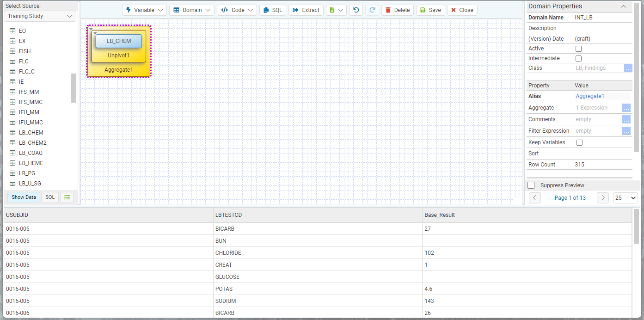Open the Excel export dropdown
644x320 pixels.
tap(336, 10)
